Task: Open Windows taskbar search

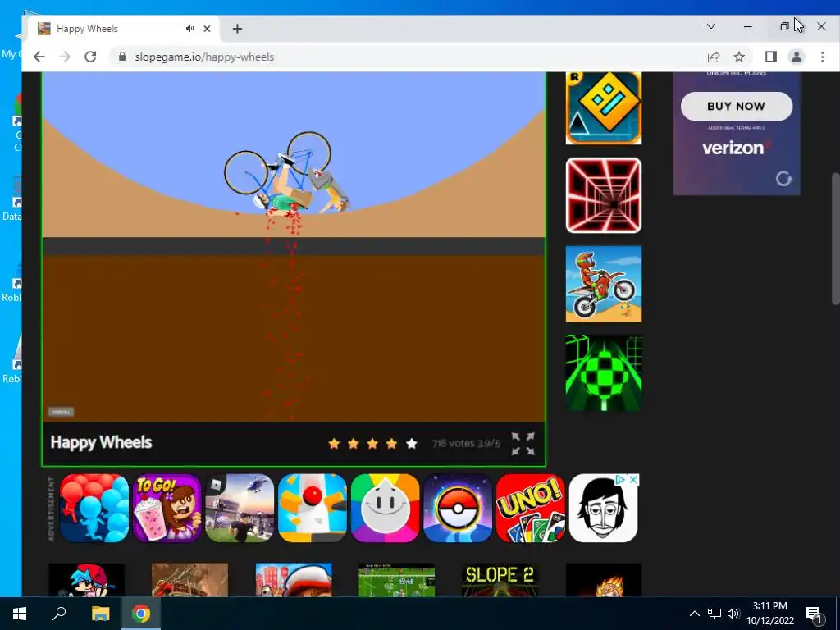Action: 59,614
